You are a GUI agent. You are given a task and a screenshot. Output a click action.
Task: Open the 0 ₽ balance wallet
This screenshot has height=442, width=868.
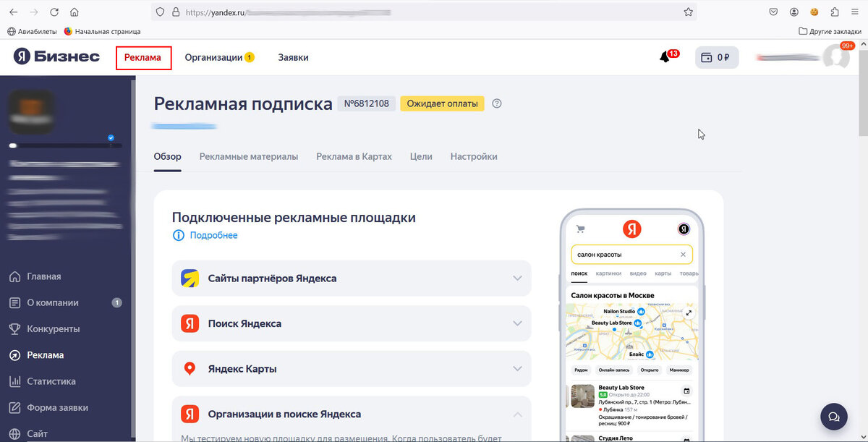coord(716,56)
